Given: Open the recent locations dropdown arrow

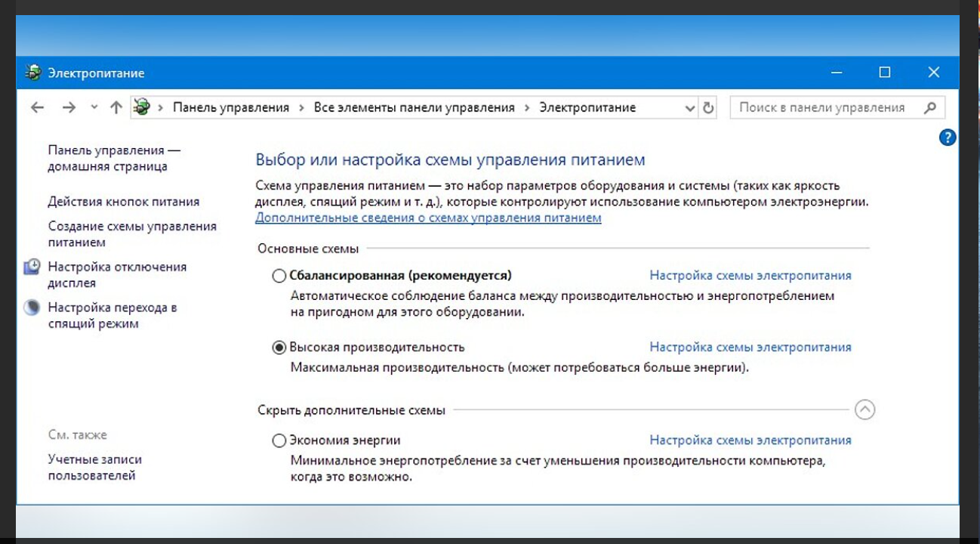Looking at the screenshot, I should pos(94,107).
